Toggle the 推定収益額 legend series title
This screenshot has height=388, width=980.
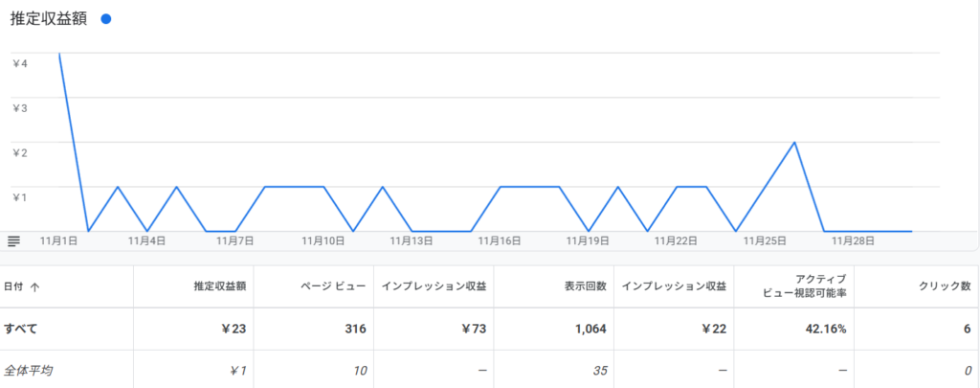click(48, 19)
